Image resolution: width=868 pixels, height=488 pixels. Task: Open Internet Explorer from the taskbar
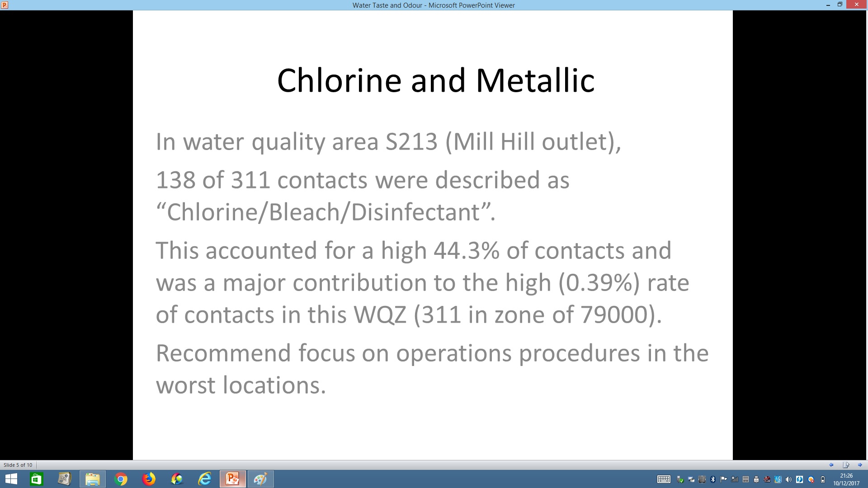pos(204,479)
